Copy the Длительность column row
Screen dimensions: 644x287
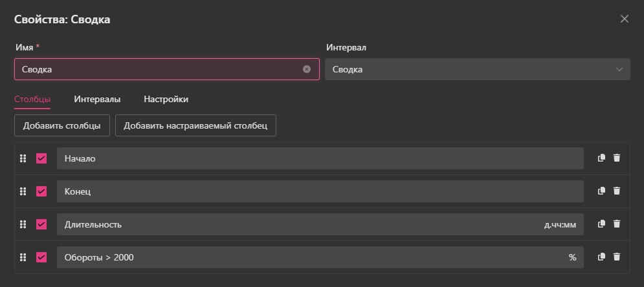pos(601,224)
